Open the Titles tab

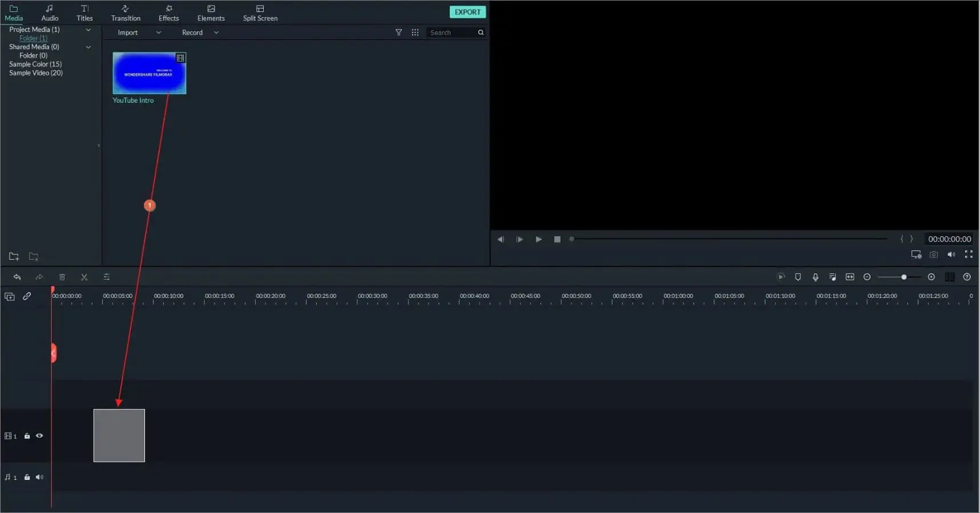coord(84,13)
